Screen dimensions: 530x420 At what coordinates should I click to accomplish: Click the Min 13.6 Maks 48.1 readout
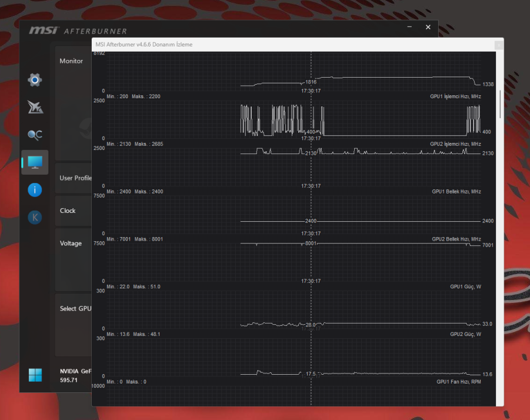tap(134, 334)
